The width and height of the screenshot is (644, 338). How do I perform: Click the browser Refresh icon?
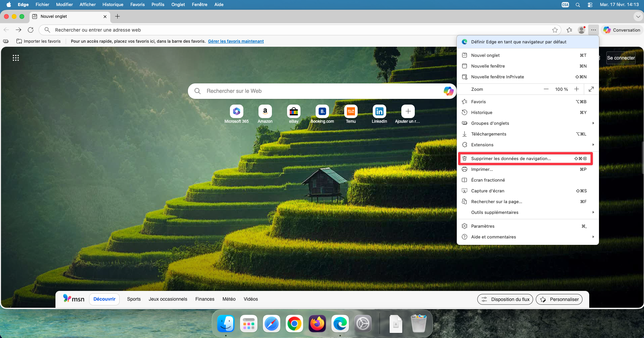click(31, 30)
